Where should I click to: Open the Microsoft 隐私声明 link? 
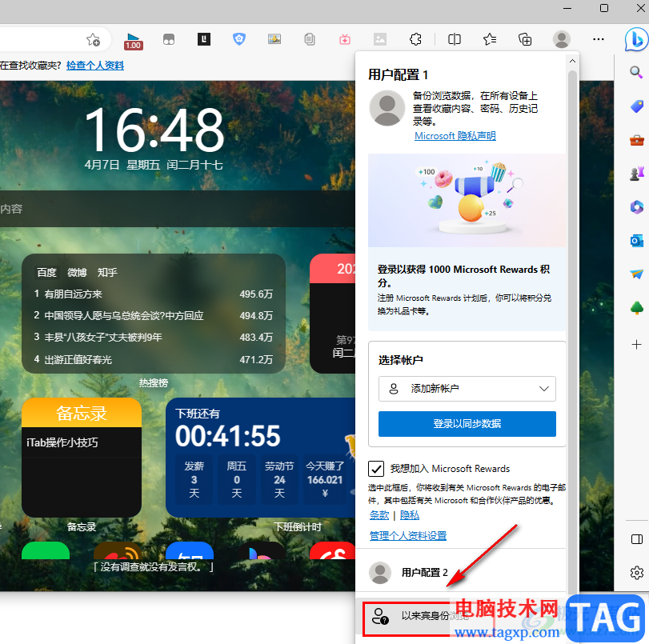click(x=455, y=136)
